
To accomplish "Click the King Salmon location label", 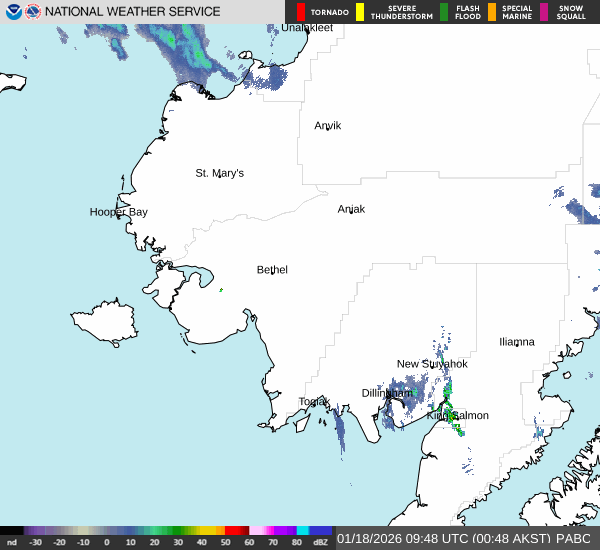I will pos(458,415).
